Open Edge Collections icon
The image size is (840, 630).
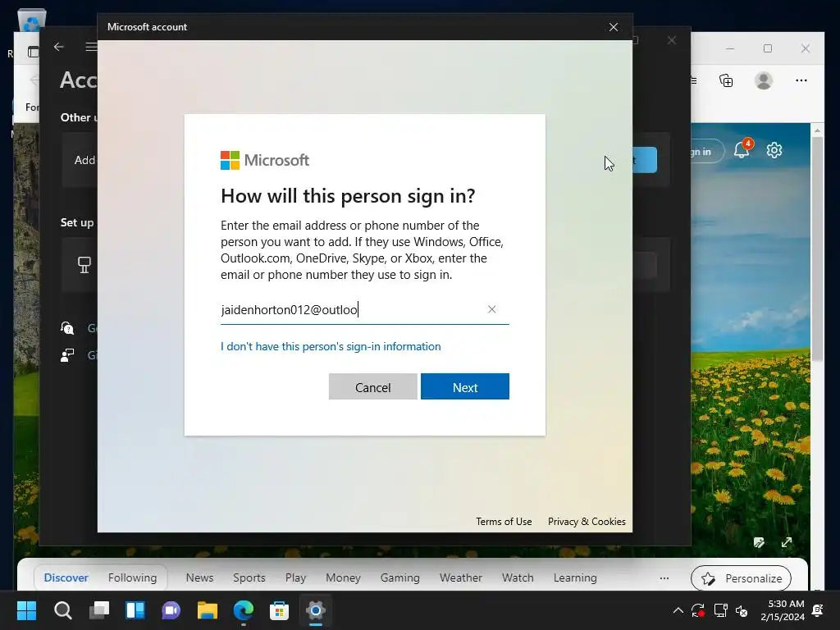click(726, 80)
